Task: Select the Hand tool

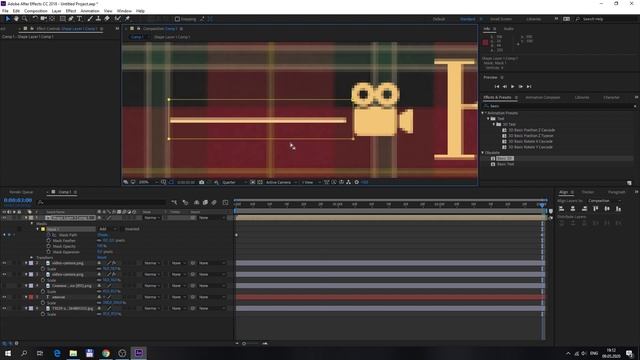Action: [x=16, y=19]
